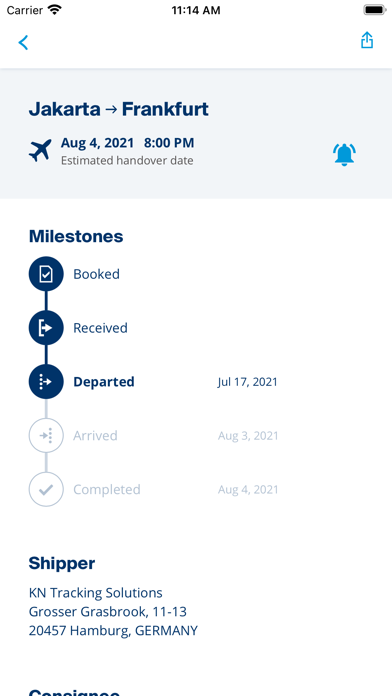The image size is (392, 696).
Task: Tap the Aug 3, 2021 arrival date
Action: pos(248,436)
